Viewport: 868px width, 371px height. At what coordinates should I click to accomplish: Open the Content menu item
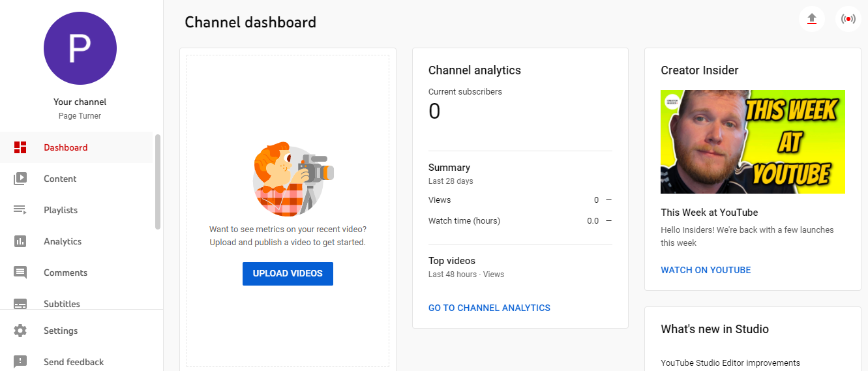[60, 179]
